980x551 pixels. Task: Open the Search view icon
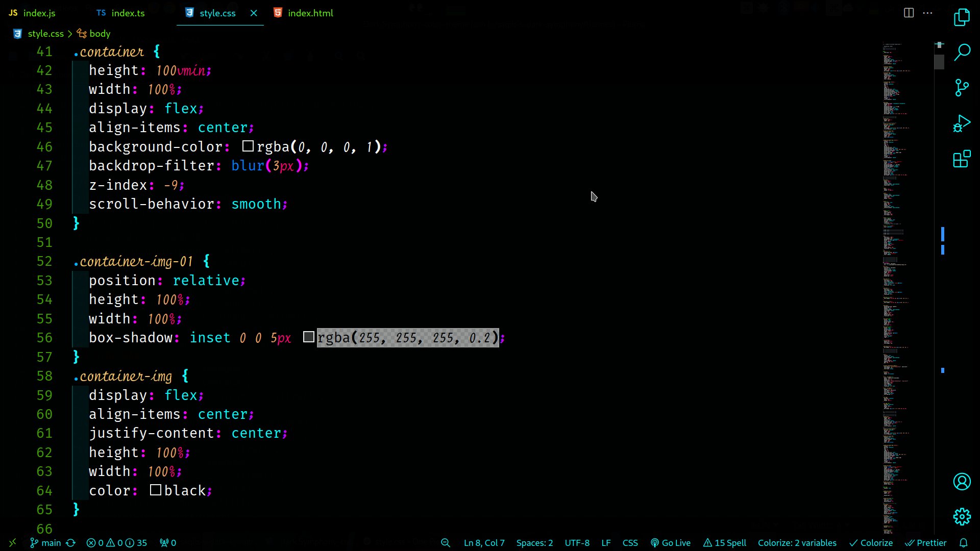coord(962,53)
